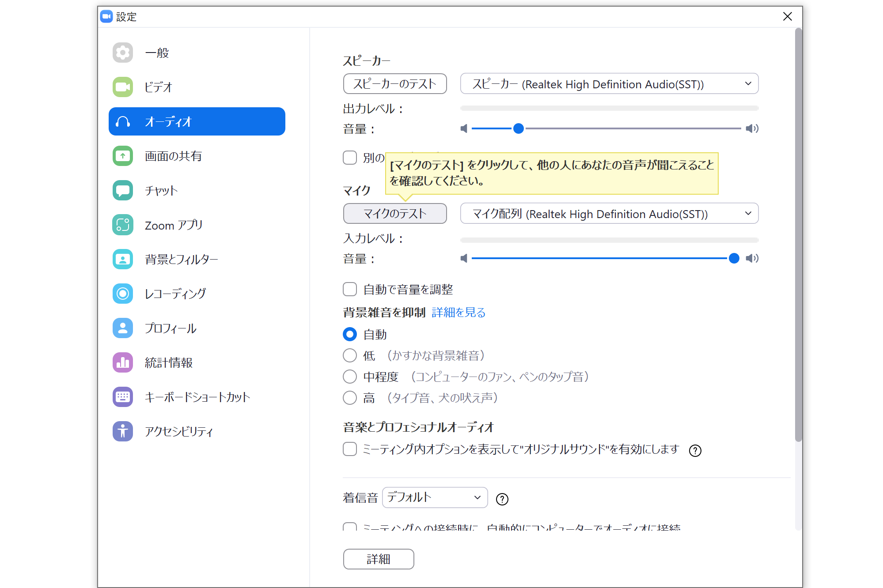
Task: Click the Recording circle icon
Action: pos(122,294)
